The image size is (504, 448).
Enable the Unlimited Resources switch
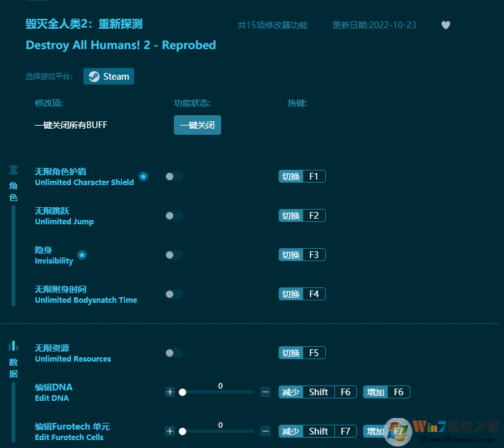coord(174,353)
